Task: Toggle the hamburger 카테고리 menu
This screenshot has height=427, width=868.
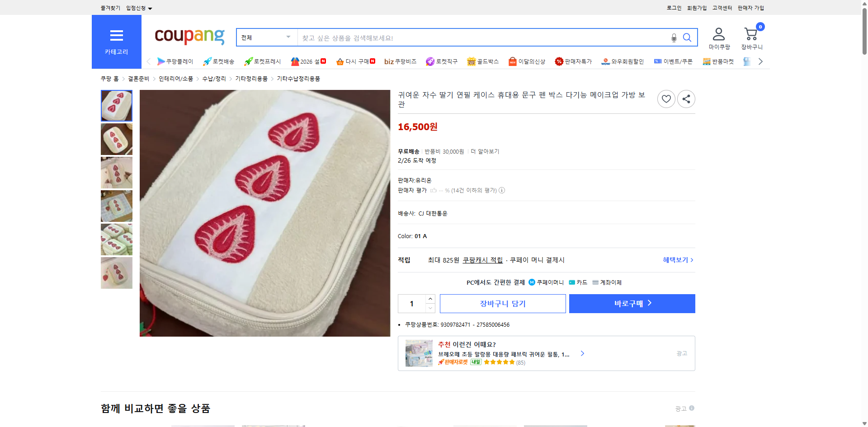Action: pos(116,36)
